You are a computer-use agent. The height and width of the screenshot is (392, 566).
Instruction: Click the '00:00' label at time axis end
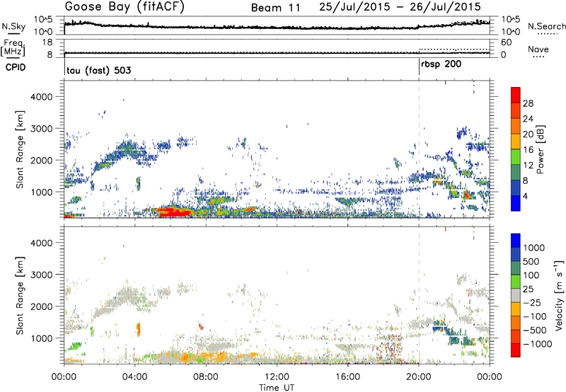click(490, 377)
